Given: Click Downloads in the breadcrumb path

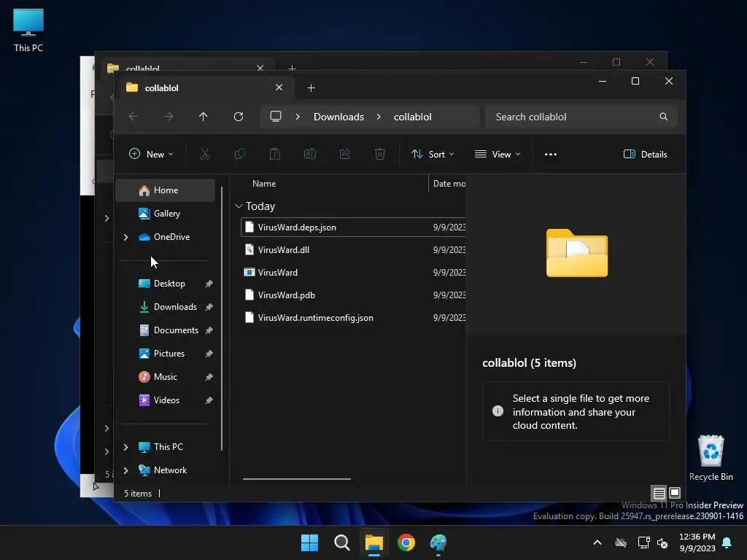Looking at the screenshot, I should [x=338, y=117].
